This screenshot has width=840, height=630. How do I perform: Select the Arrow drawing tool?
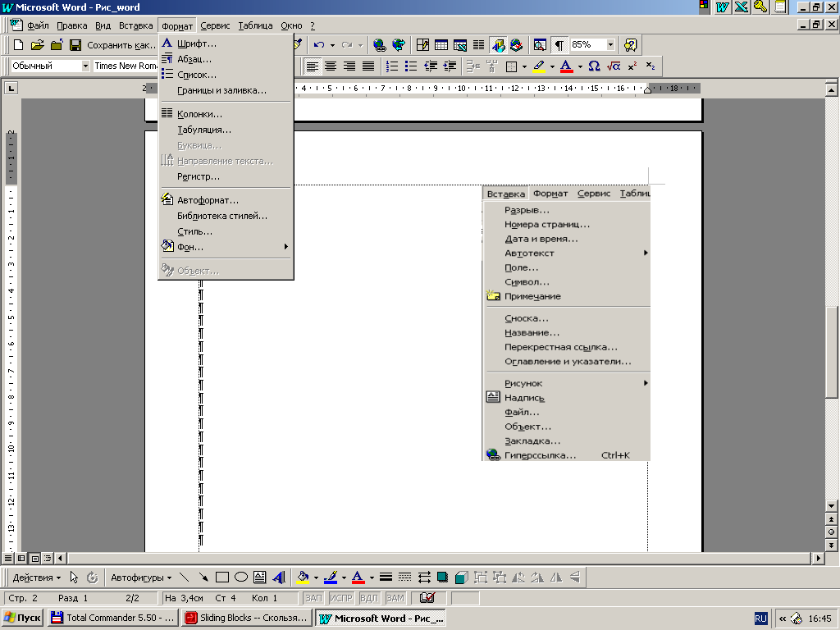[x=203, y=577]
